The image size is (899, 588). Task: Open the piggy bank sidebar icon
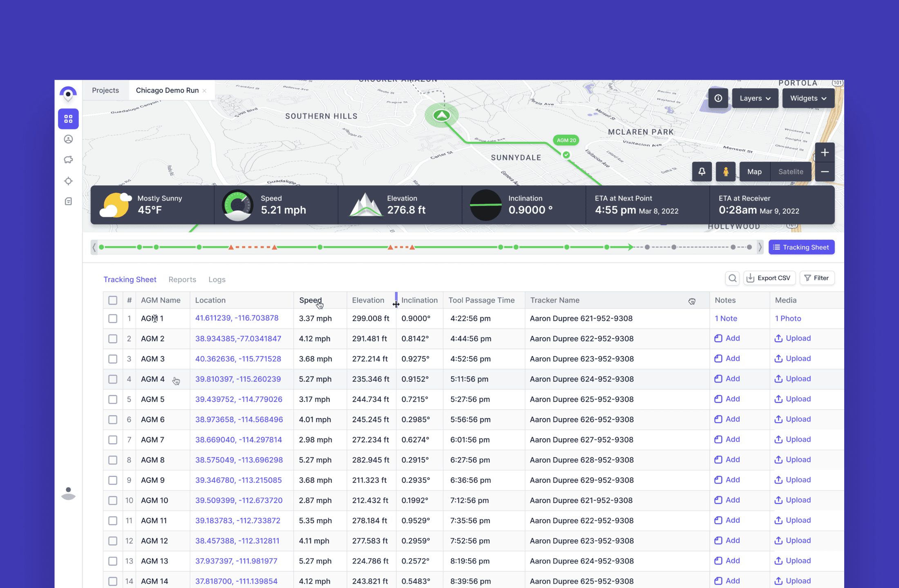[x=68, y=160]
